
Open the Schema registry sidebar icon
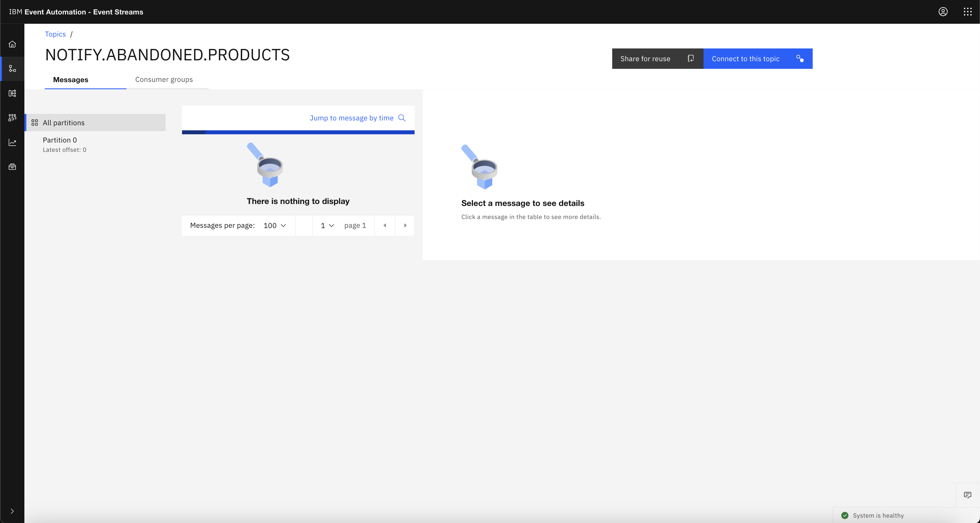(12, 93)
